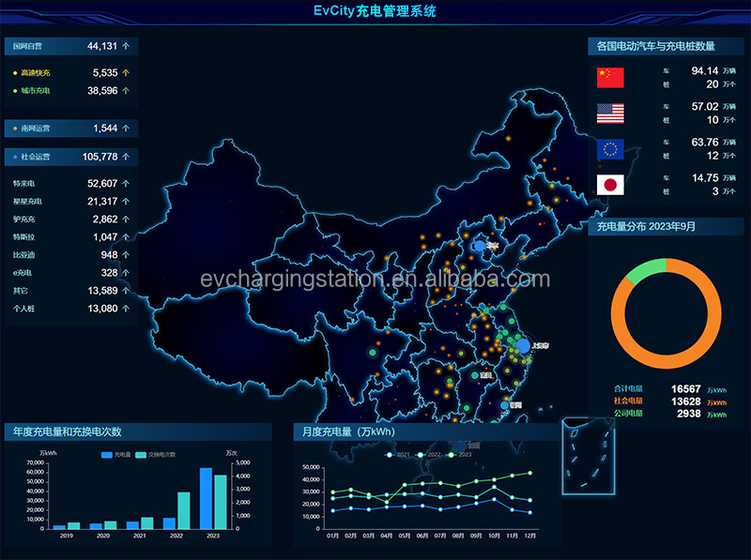Click the up arrow in the 特斯拉 row

(x=126, y=237)
